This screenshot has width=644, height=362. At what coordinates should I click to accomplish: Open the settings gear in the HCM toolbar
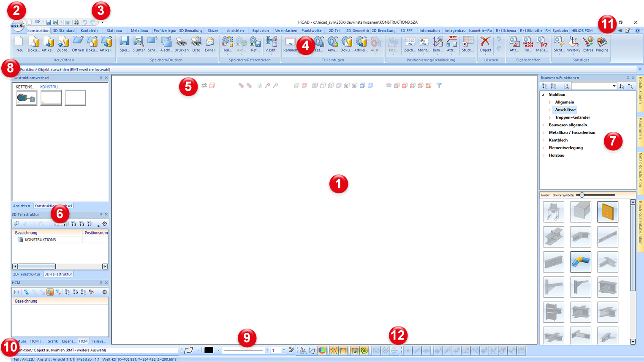click(x=105, y=292)
